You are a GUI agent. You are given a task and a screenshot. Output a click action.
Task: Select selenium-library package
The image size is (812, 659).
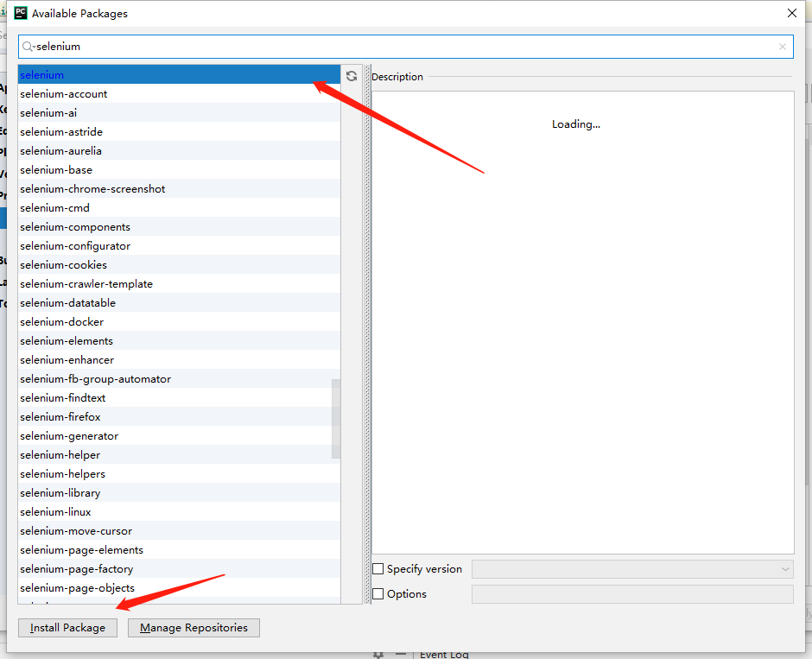point(179,493)
